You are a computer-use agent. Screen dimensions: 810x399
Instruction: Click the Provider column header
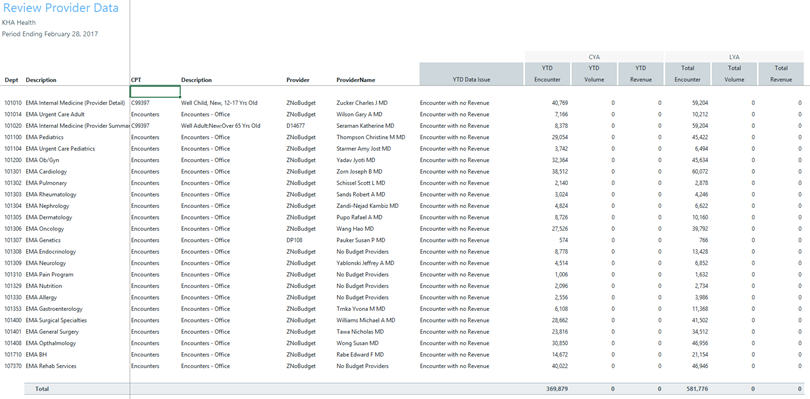pyautogui.click(x=298, y=80)
